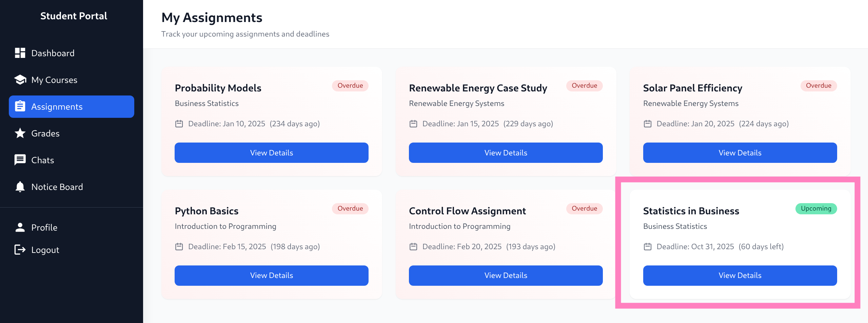Click calendar icon on Control Flow Assignment

point(413,246)
